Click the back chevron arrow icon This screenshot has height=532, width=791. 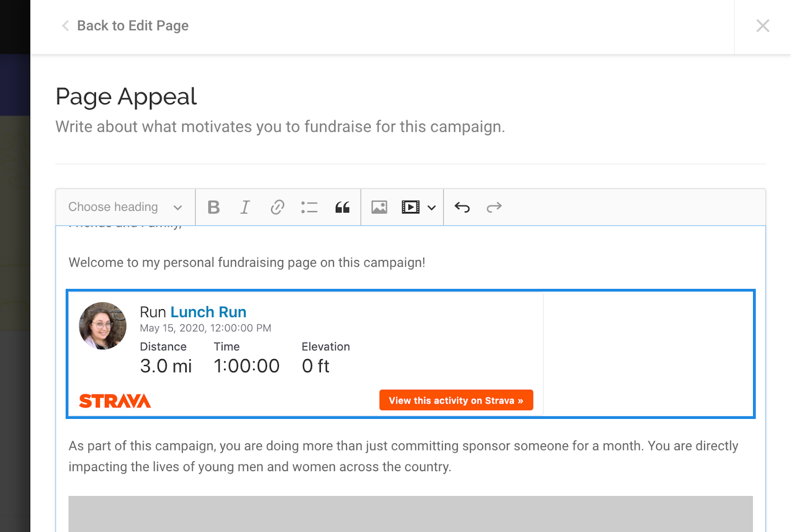pos(65,26)
